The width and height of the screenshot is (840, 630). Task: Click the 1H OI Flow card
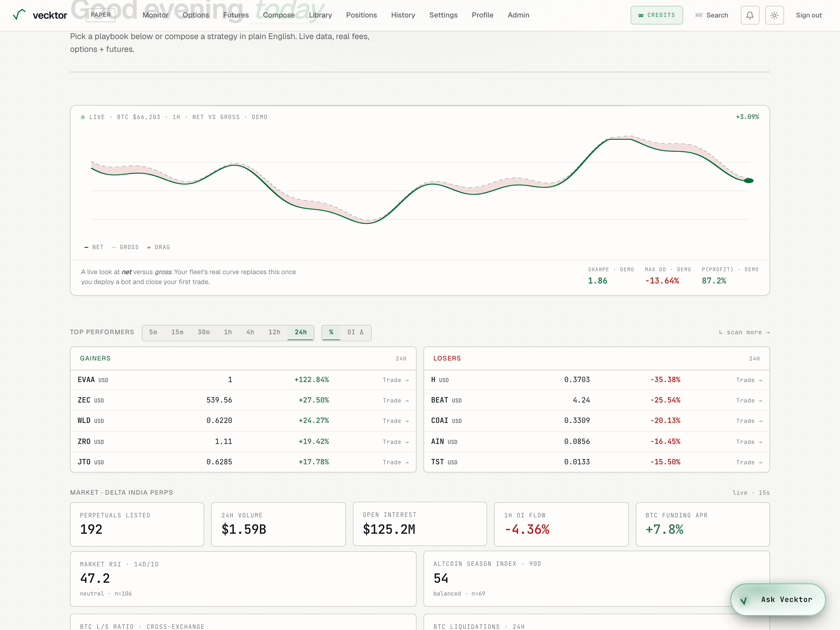click(x=561, y=524)
